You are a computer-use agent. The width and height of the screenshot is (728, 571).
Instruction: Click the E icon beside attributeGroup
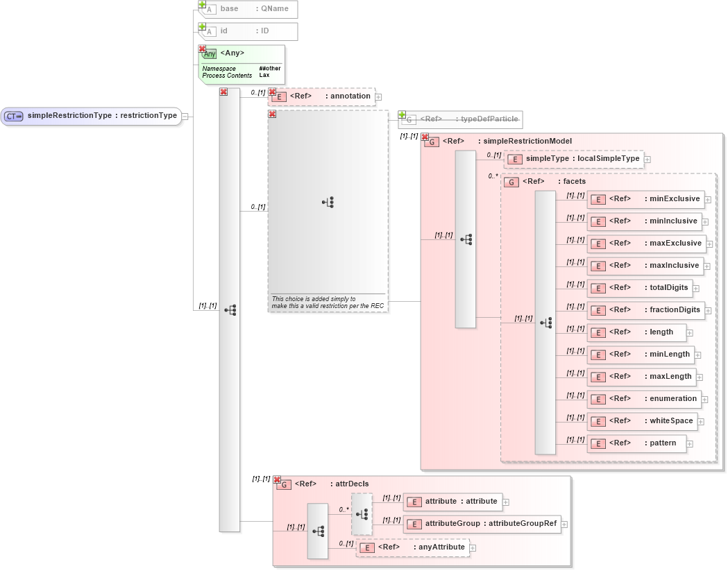[x=414, y=525]
